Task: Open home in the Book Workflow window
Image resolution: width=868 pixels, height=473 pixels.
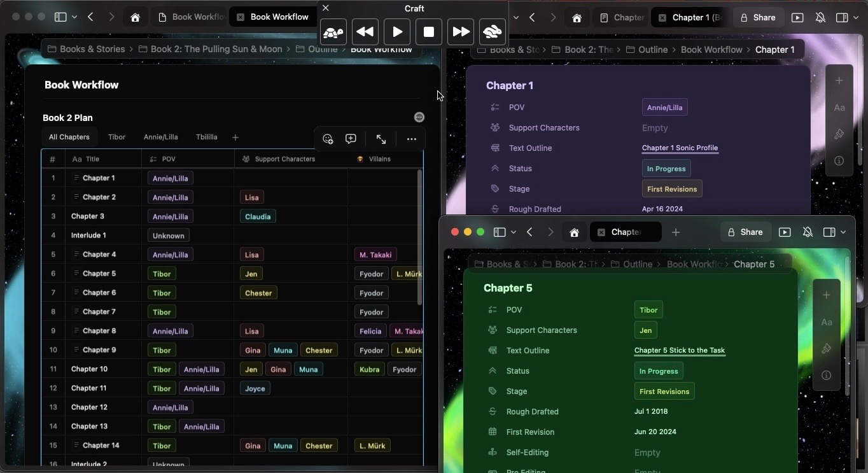Action: tap(135, 17)
